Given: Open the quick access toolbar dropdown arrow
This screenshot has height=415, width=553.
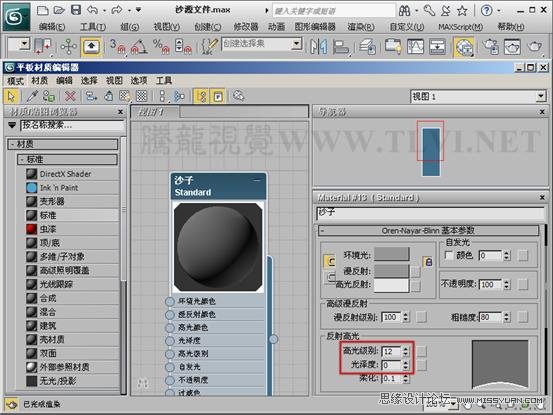Looking at the screenshot, I should [138, 10].
